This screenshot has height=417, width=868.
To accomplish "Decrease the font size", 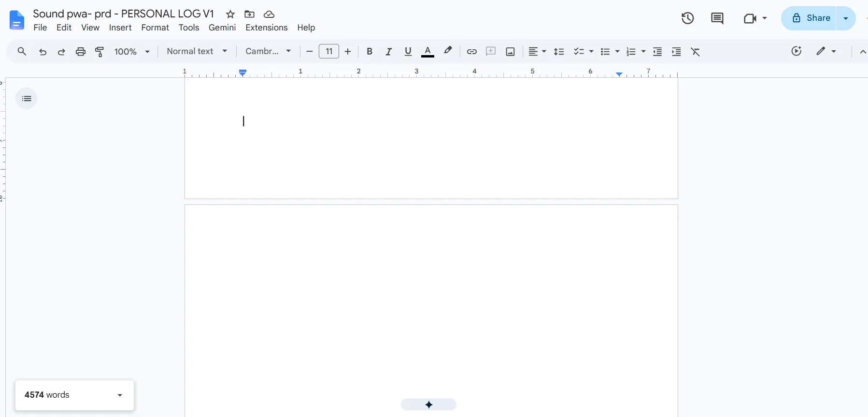I will (310, 52).
